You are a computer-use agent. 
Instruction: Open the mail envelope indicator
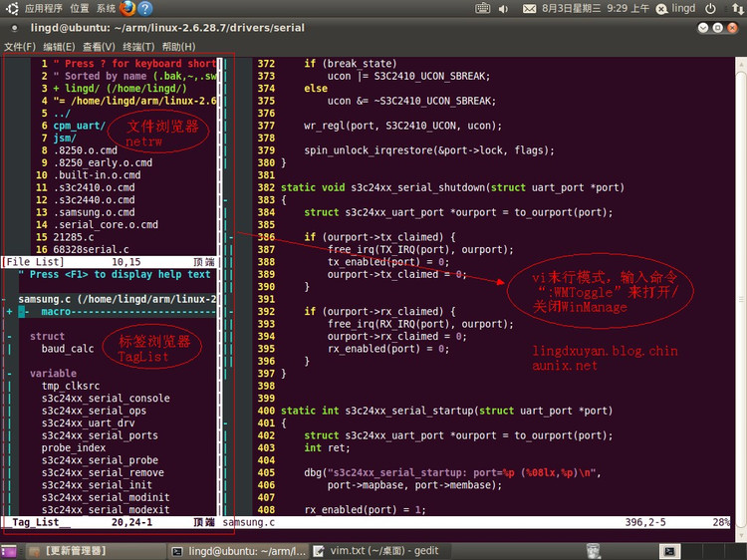tap(529, 9)
